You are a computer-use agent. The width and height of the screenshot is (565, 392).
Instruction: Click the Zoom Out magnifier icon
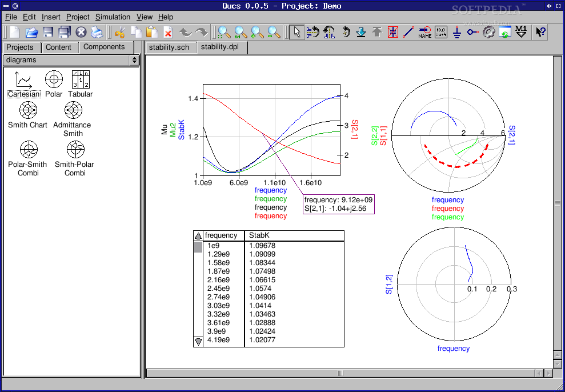point(274,32)
